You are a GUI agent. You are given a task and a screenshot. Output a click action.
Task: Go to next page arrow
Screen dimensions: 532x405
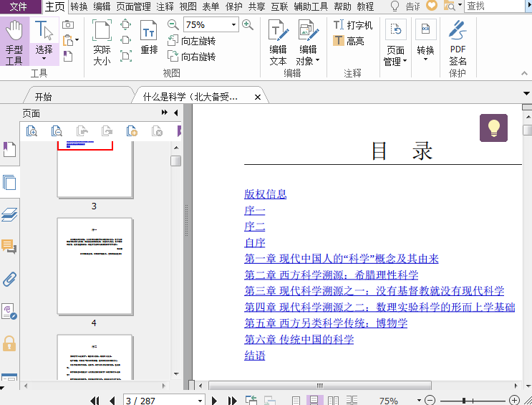click(214, 401)
